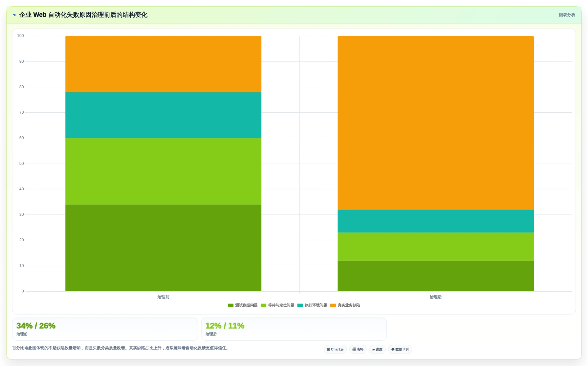Click 治理前 teal 执行环境问题 segment
This screenshot has height=366, width=588.
click(163, 115)
